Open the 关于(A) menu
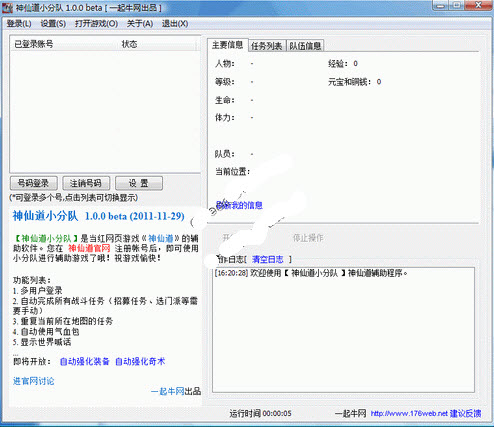Screen dimensions: 494x427 [140, 24]
